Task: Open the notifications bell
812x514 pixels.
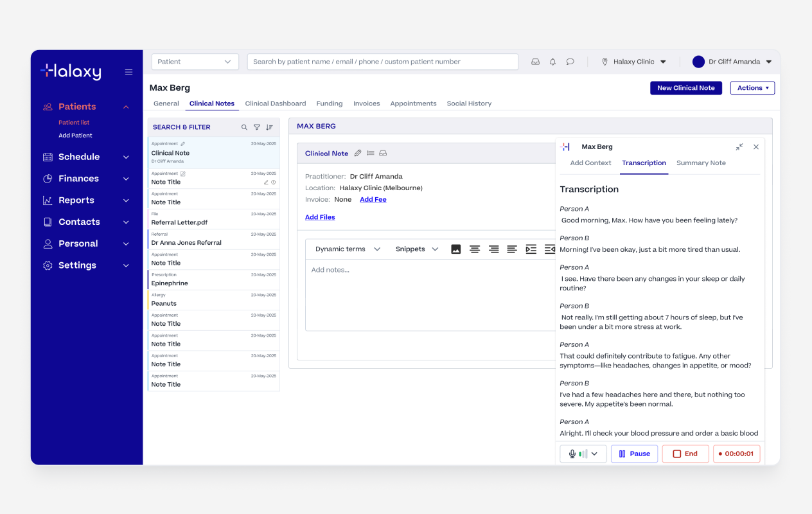Action: coord(552,62)
